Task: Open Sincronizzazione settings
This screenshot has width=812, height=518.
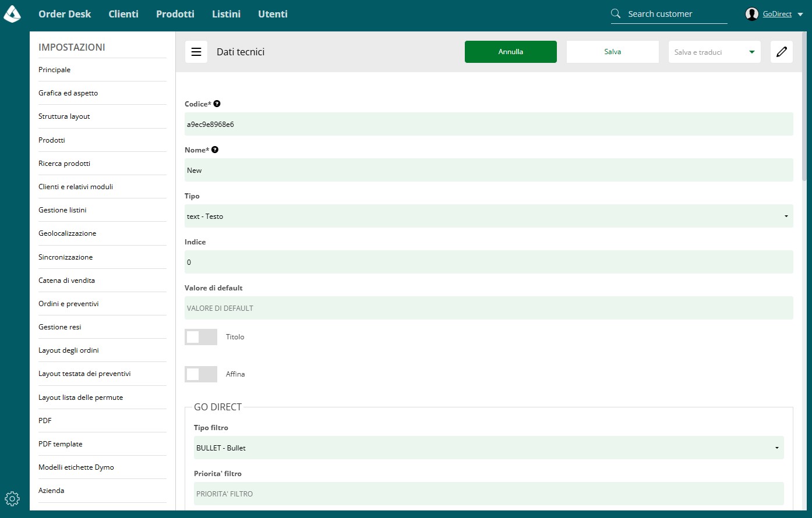Action: pyautogui.click(x=103, y=257)
